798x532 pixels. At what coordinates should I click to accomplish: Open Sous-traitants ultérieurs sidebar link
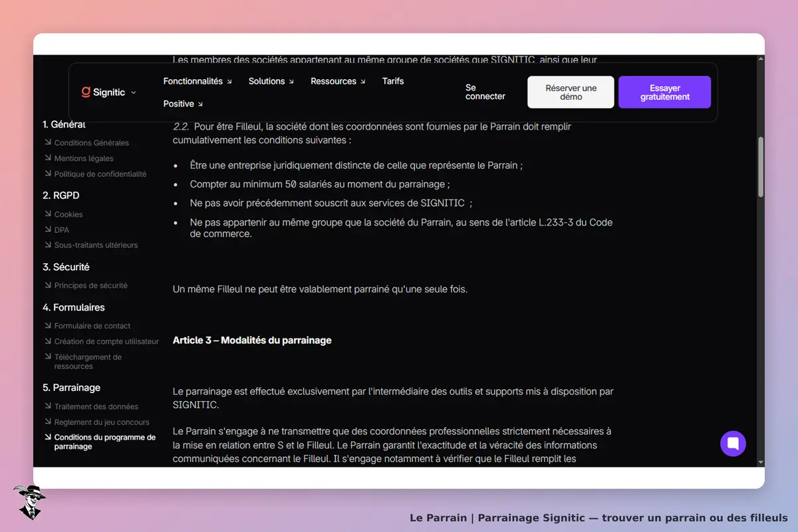click(96, 245)
